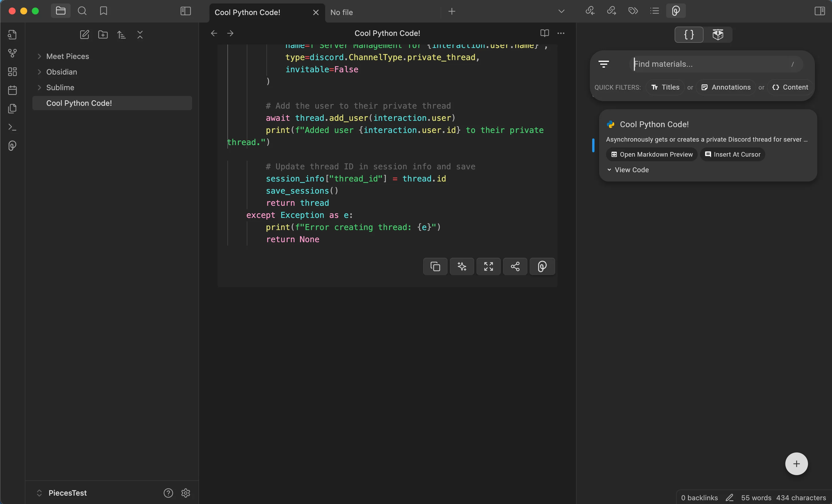Open graph view from left ribbon
Image resolution: width=832 pixels, height=504 pixels.
coord(12,53)
